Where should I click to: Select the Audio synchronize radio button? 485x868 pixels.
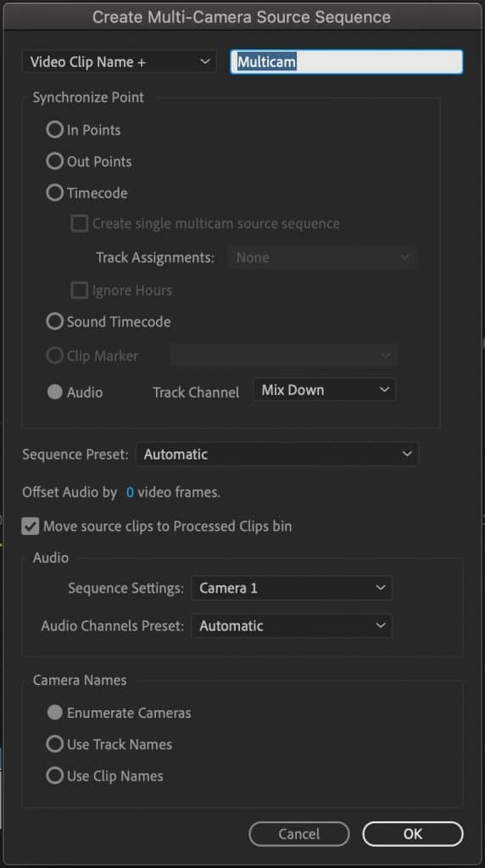tap(55, 392)
